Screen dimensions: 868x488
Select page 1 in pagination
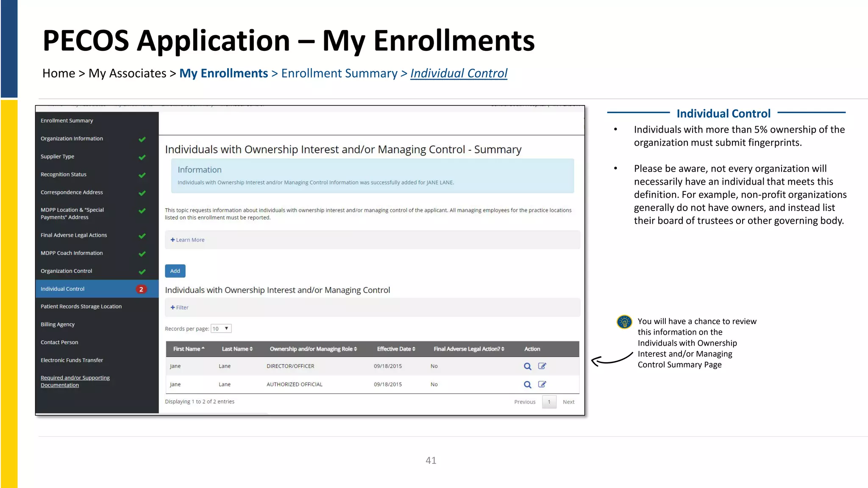pos(549,402)
